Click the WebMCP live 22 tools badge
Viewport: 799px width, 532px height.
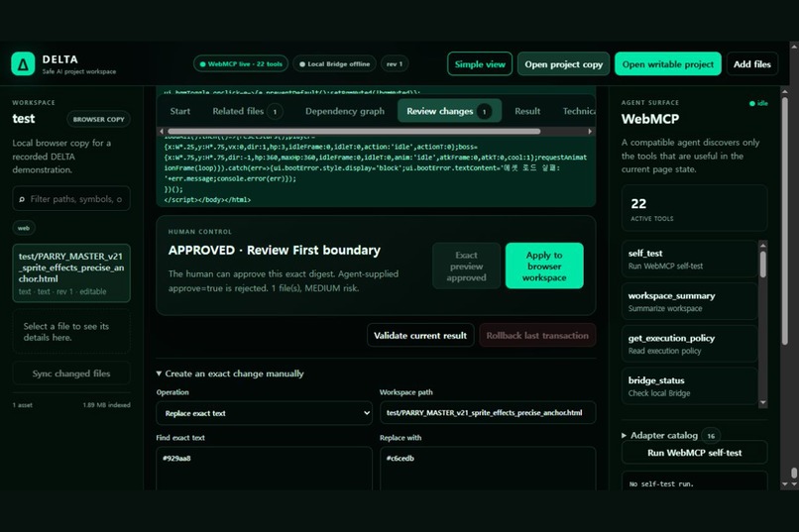point(241,64)
